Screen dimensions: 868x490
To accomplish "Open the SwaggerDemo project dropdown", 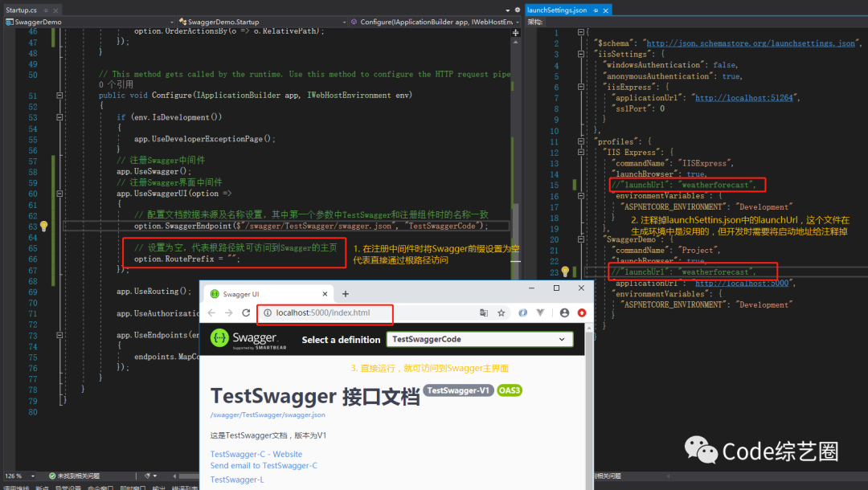I will tap(90, 22).
